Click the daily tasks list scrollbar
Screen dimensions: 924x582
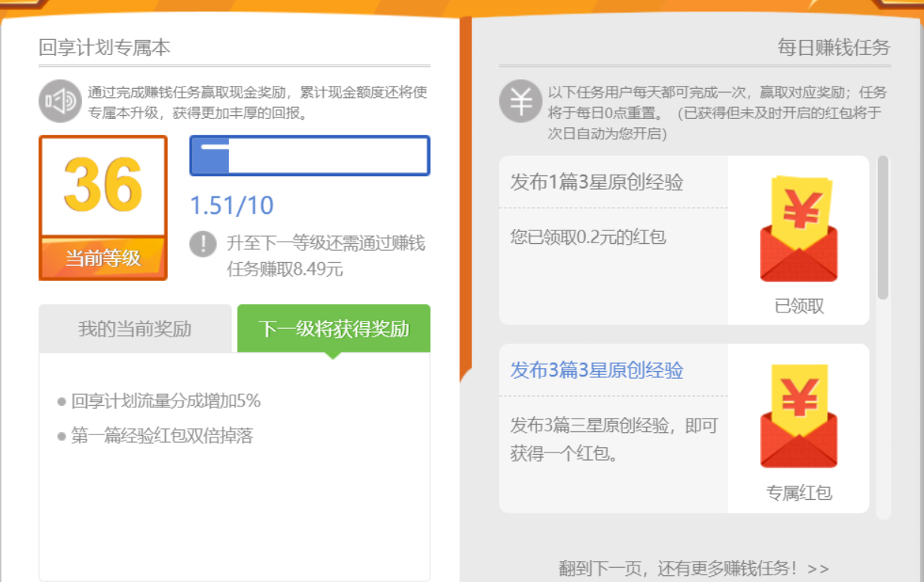tap(883, 228)
